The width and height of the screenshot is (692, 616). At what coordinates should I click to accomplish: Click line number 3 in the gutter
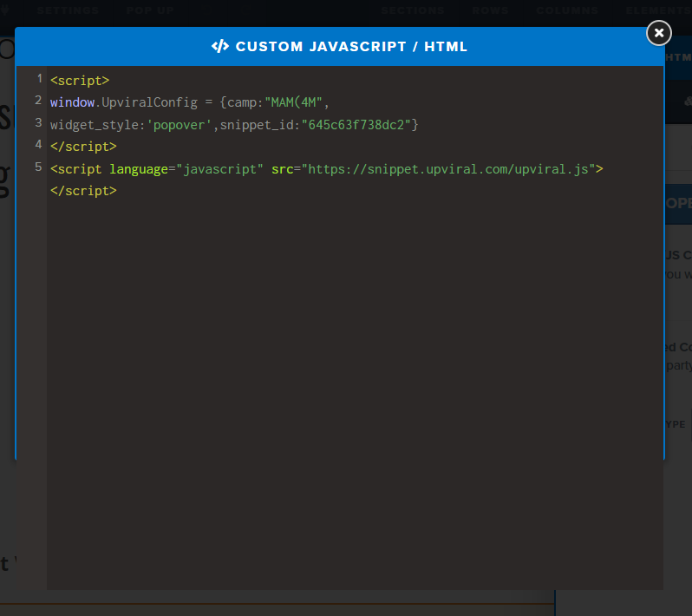tap(38, 122)
